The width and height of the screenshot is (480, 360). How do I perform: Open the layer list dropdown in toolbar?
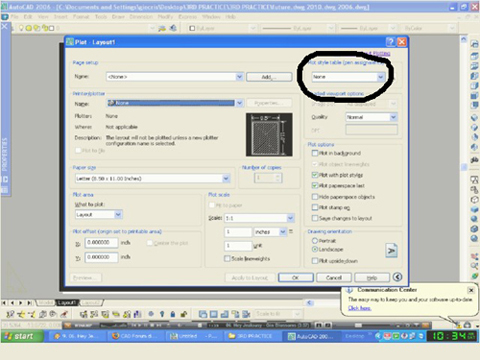coord(152,28)
